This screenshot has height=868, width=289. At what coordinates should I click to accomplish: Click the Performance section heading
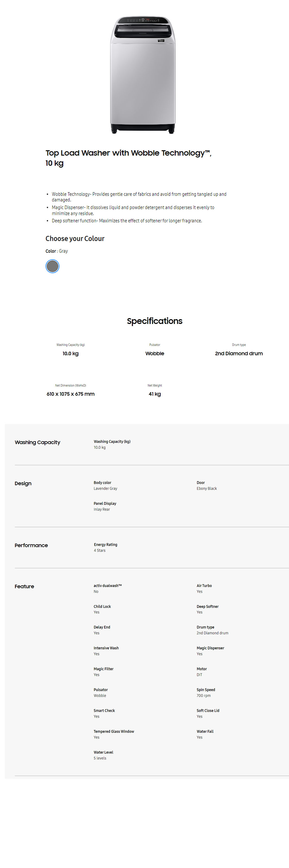click(31, 545)
